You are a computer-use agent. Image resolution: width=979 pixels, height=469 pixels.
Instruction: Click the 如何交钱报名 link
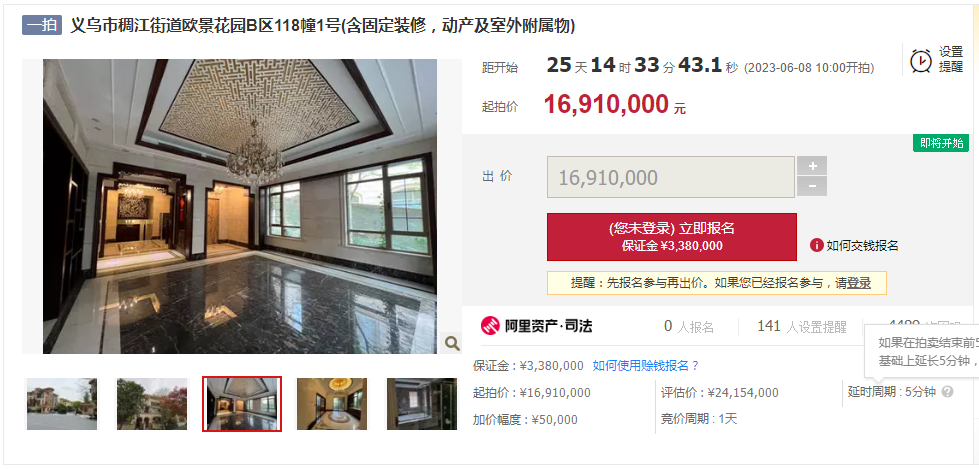click(862, 245)
